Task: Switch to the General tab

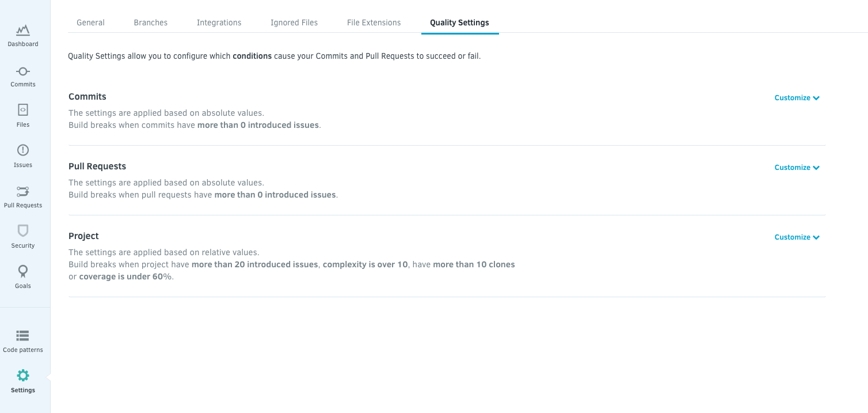Action: click(x=90, y=22)
